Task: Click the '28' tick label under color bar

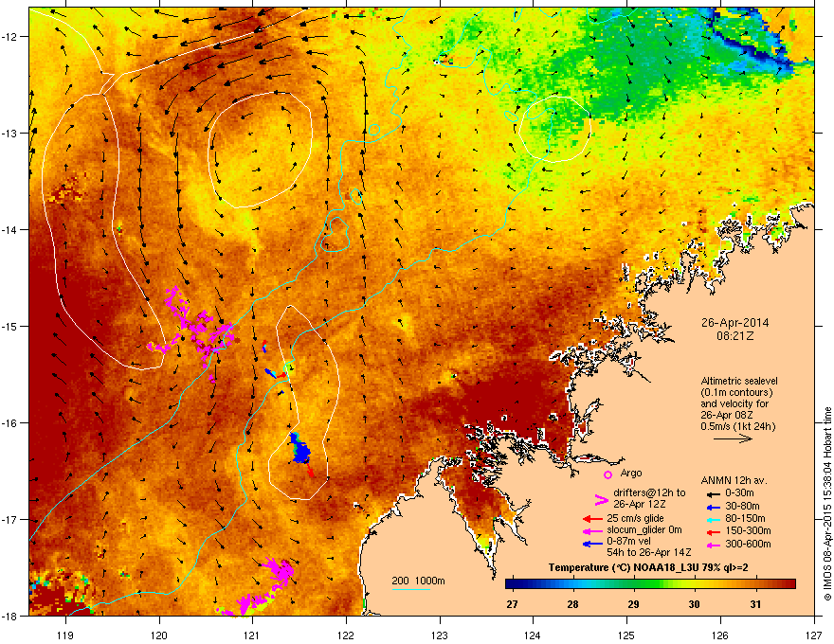Action: 572,604
